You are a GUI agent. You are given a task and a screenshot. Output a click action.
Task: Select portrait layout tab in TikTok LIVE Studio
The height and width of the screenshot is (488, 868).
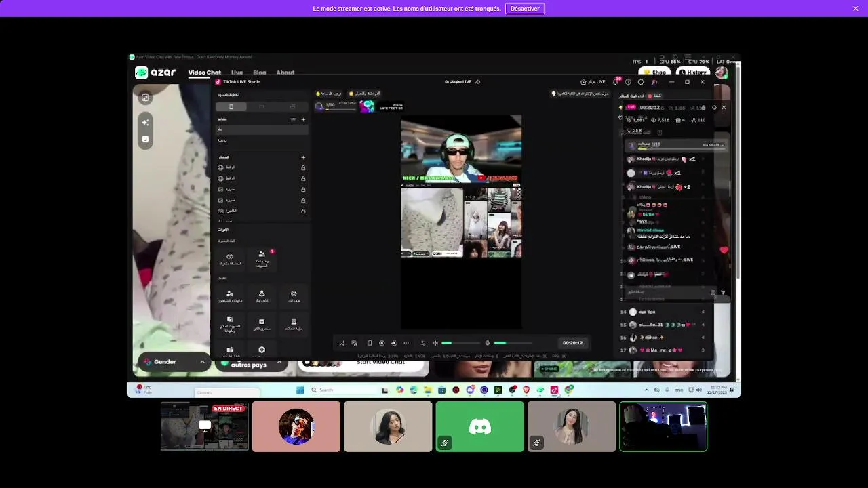pos(231,106)
